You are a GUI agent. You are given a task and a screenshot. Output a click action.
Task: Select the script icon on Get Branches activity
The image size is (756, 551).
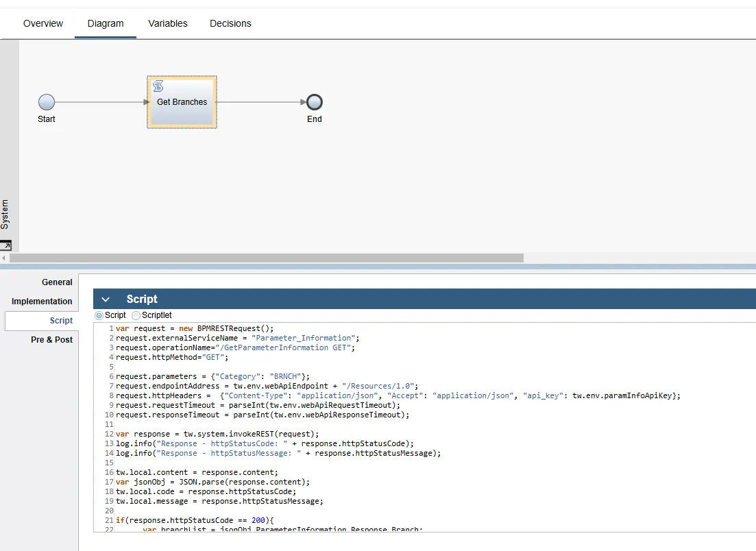pos(158,86)
